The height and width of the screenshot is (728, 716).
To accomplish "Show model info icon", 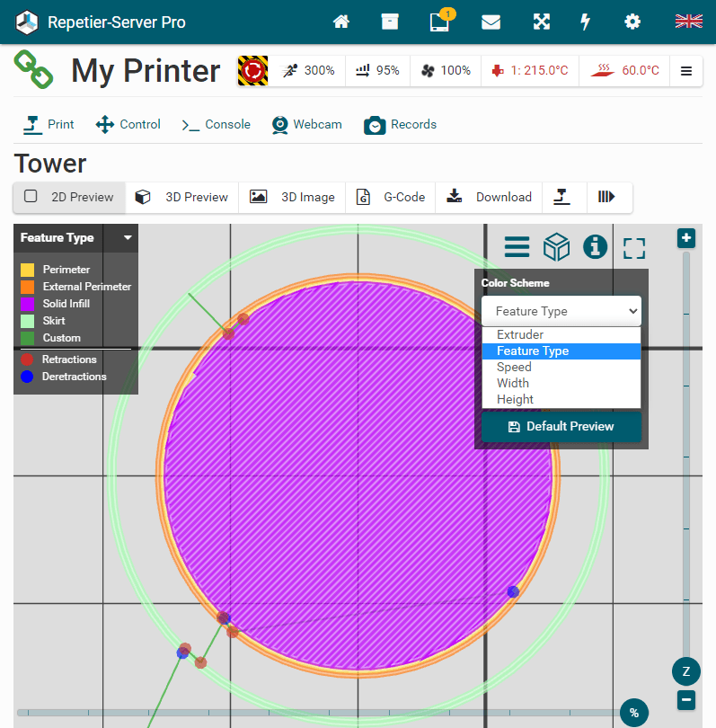I will pos(595,246).
